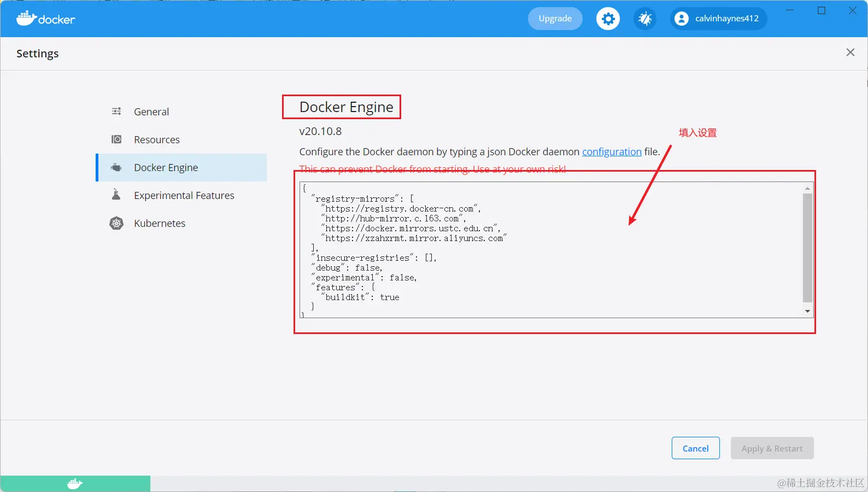Click the "buildkit": true line
Viewport: 868px width, 492px height.
360,297
